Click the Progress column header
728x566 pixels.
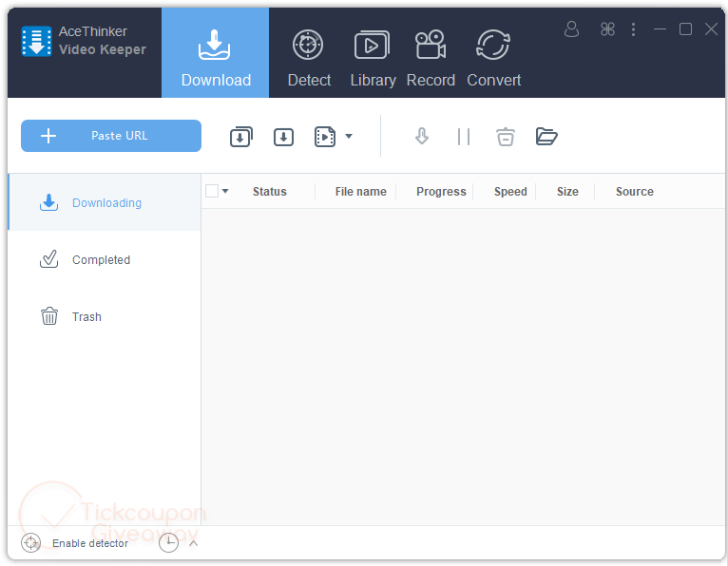pyautogui.click(x=441, y=192)
